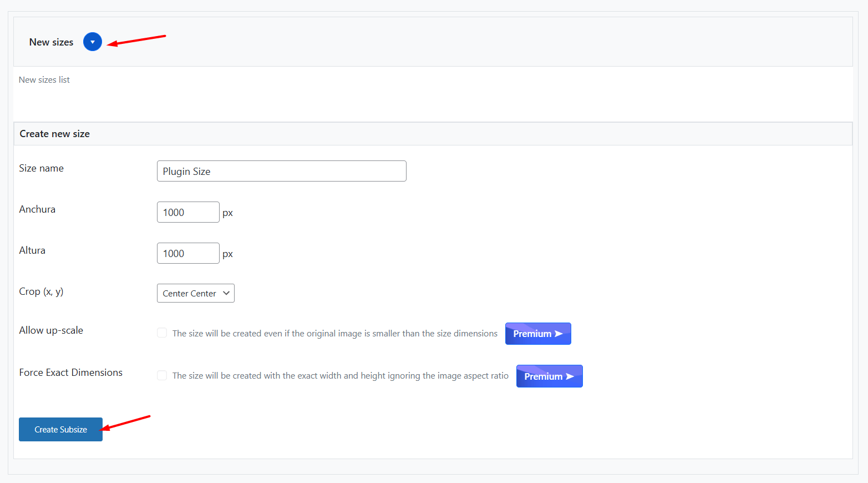
Task: Open the Crop selector chevron icon
Action: (226, 293)
